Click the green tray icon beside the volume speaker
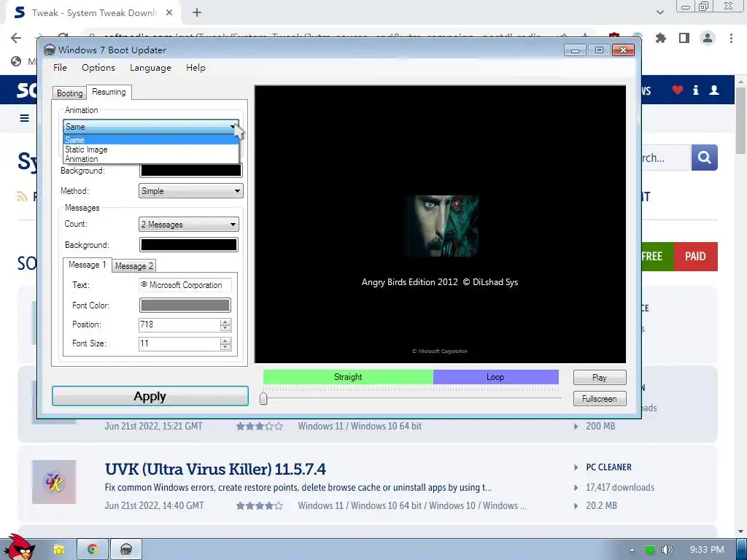The image size is (747, 560). [x=649, y=550]
